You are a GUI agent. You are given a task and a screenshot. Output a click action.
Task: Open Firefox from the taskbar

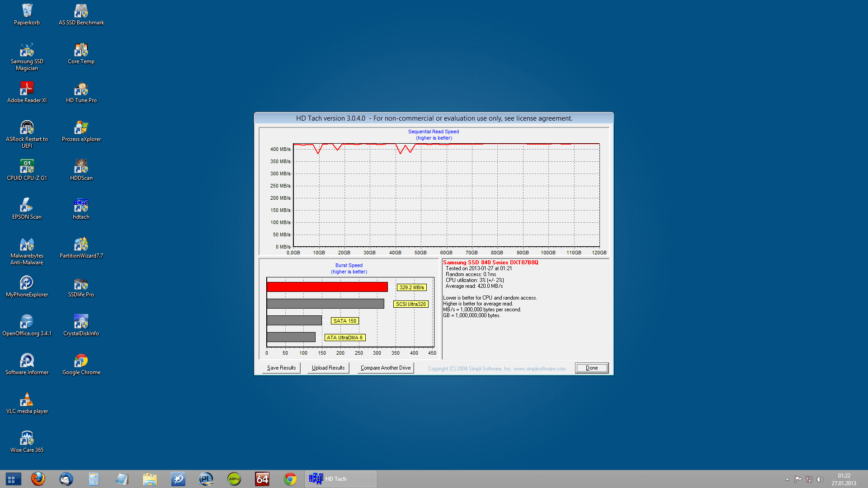click(38, 479)
